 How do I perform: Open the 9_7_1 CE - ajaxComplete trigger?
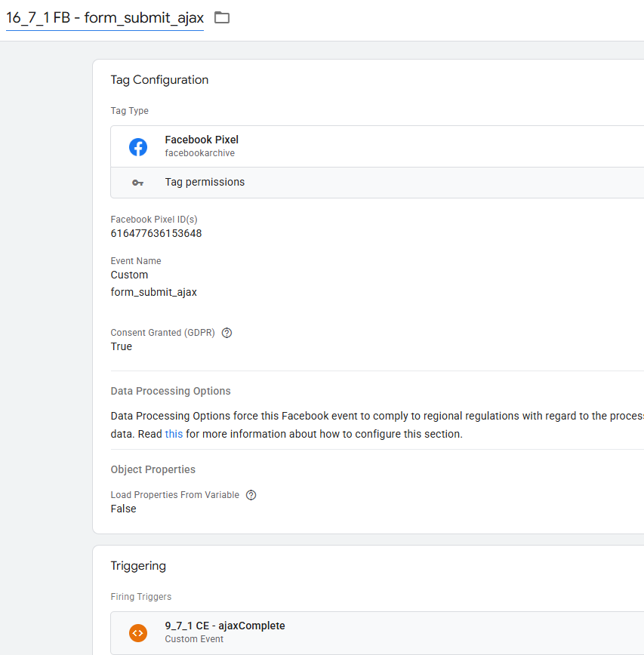pos(225,626)
